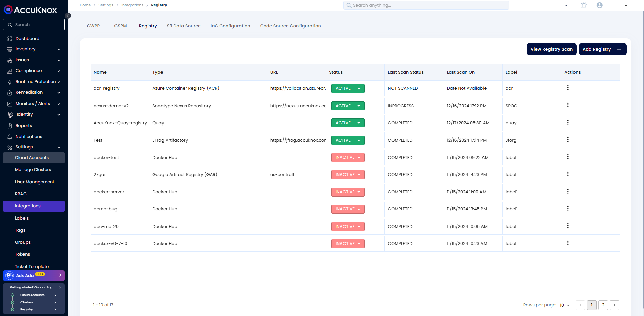644x316 pixels.
Task: Open Manage Clusters in sidebar
Action: (x=34, y=170)
